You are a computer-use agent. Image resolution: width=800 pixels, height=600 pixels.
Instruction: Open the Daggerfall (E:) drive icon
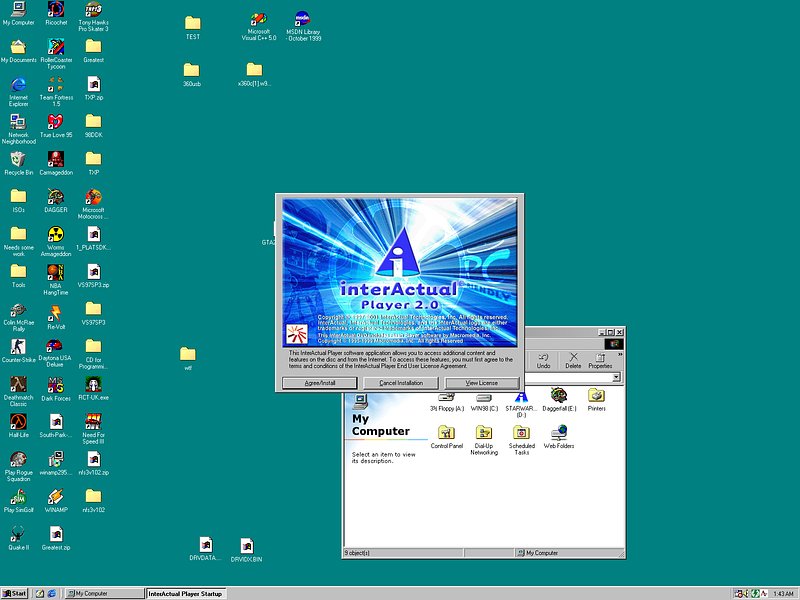pos(559,395)
